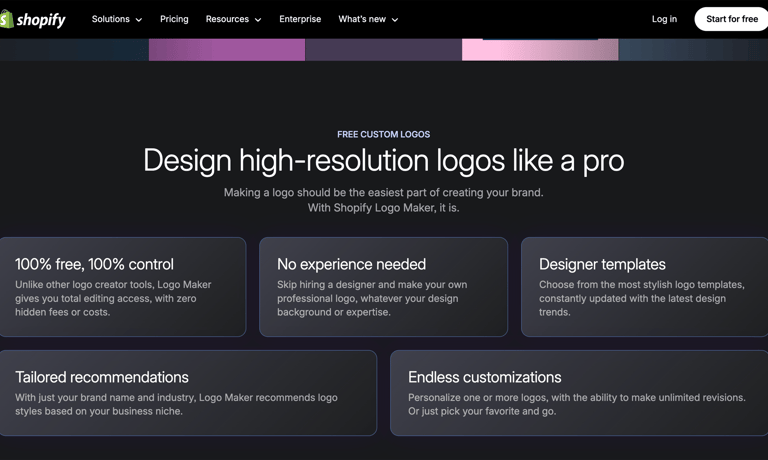Click the FREE CUSTOM LOGOS label
The image size is (768, 460).
tap(384, 134)
